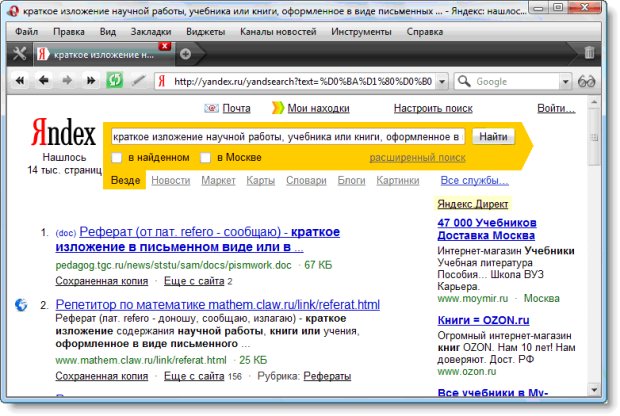The height and width of the screenshot is (416, 620).
Task: Open the Закладки menu
Action: [x=151, y=32]
